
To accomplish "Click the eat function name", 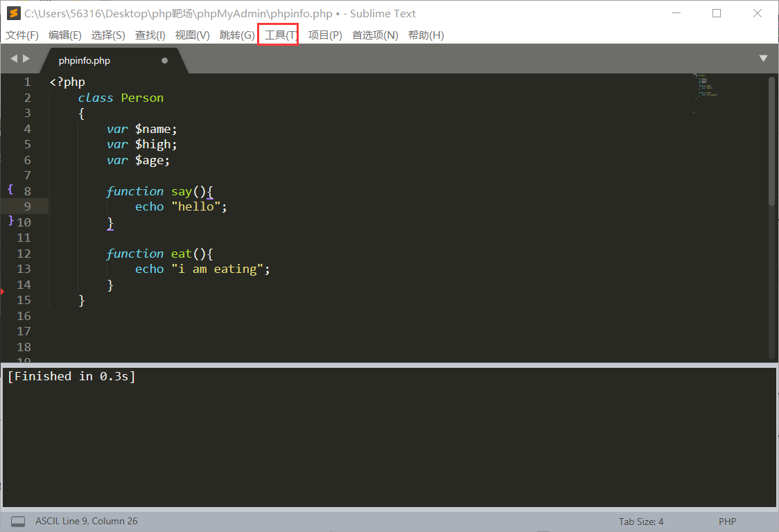I will point(182,254).
